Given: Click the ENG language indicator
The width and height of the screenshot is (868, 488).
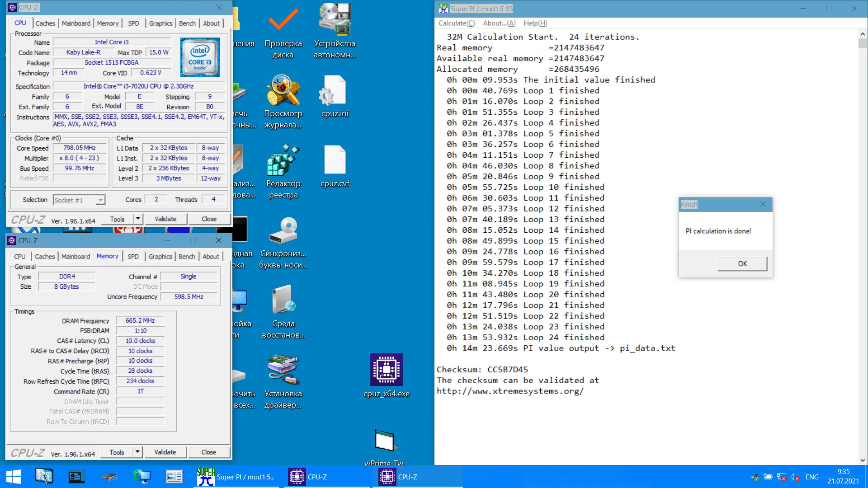Looking at the screenshot, I should point(812,477).
